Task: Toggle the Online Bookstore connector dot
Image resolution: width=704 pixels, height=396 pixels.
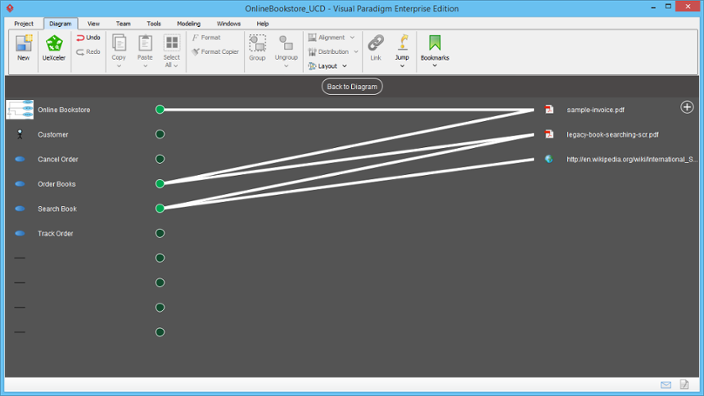Action: click(160, 110)
